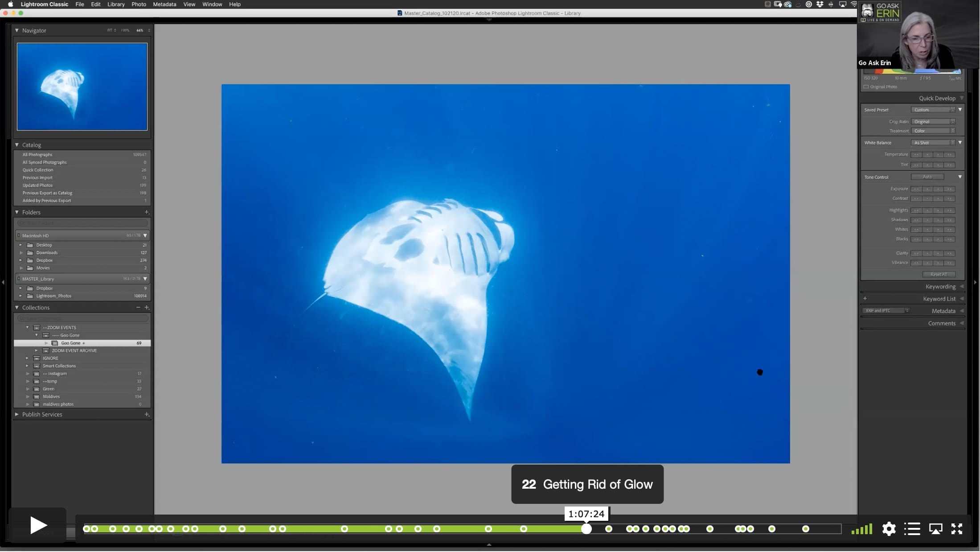The height and width of the screenshot is (552, 980).
Task: Click the Auto tone button
Action: 927,177
